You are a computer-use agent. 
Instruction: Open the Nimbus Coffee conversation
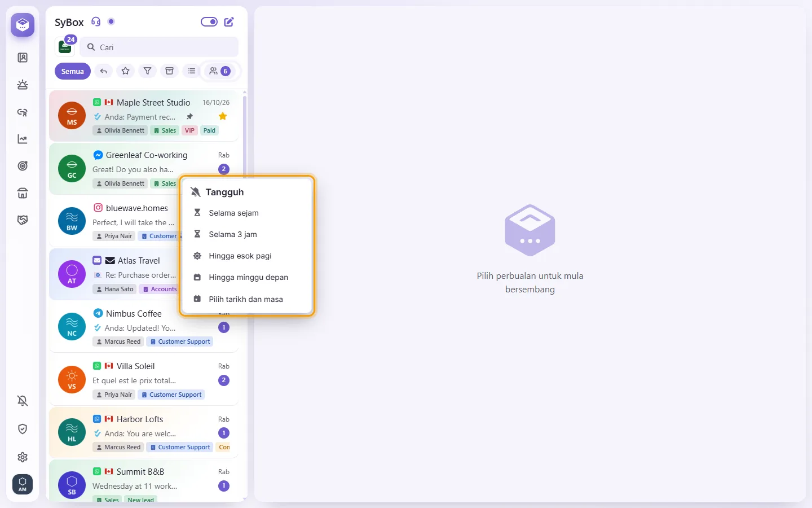[144, 327]
